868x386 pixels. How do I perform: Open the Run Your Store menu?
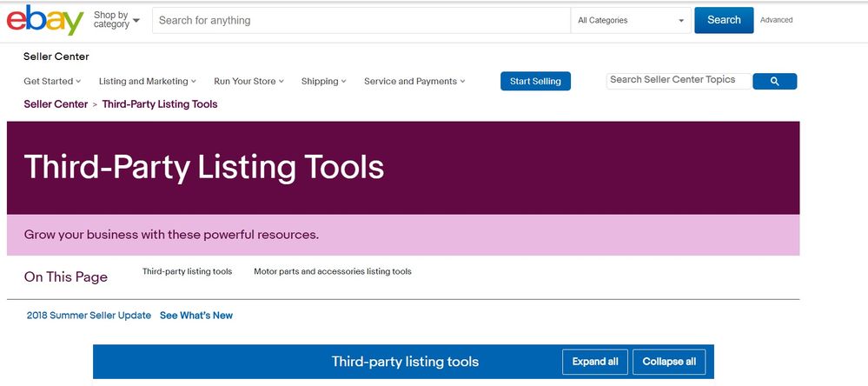pos(248,82)
